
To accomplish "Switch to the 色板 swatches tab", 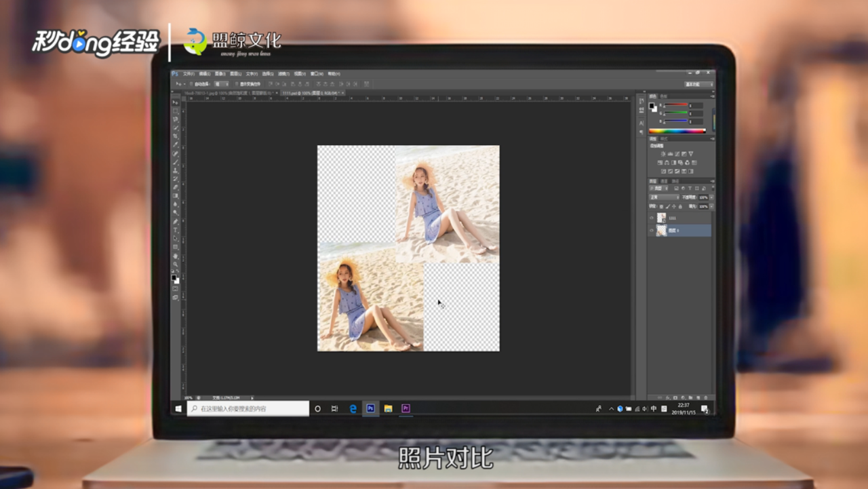I will 663,96.
